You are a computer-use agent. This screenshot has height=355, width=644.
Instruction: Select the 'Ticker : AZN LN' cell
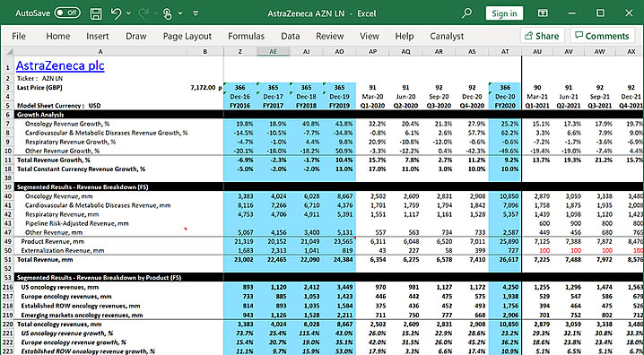coord(39,78)
